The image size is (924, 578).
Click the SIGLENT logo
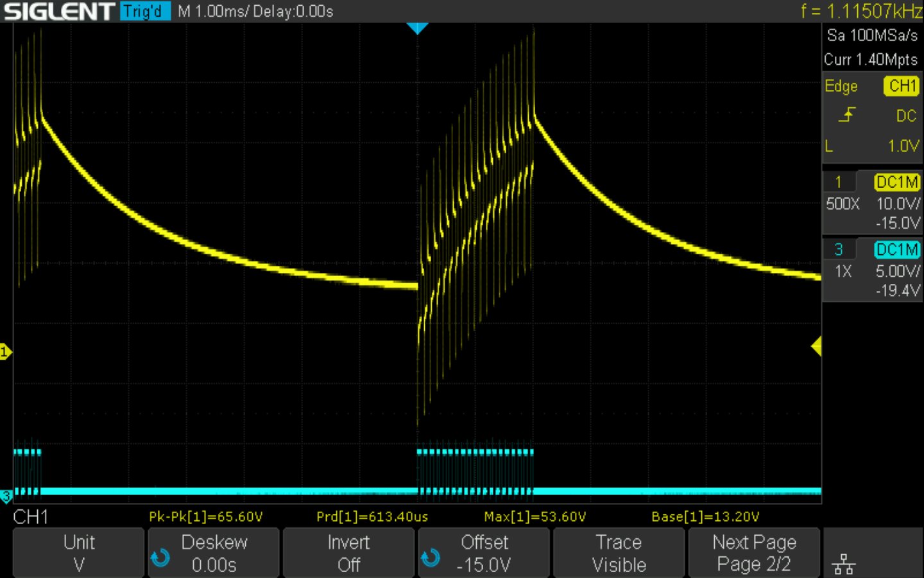59,11
